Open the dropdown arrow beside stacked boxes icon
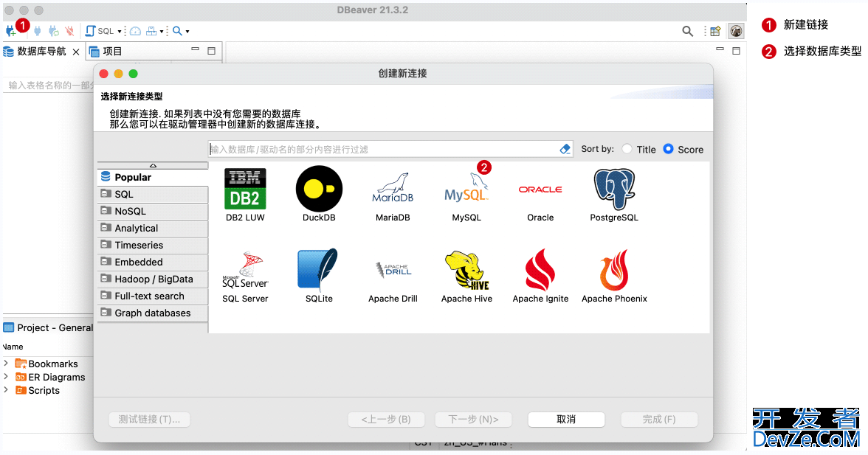 click(161, 32)
